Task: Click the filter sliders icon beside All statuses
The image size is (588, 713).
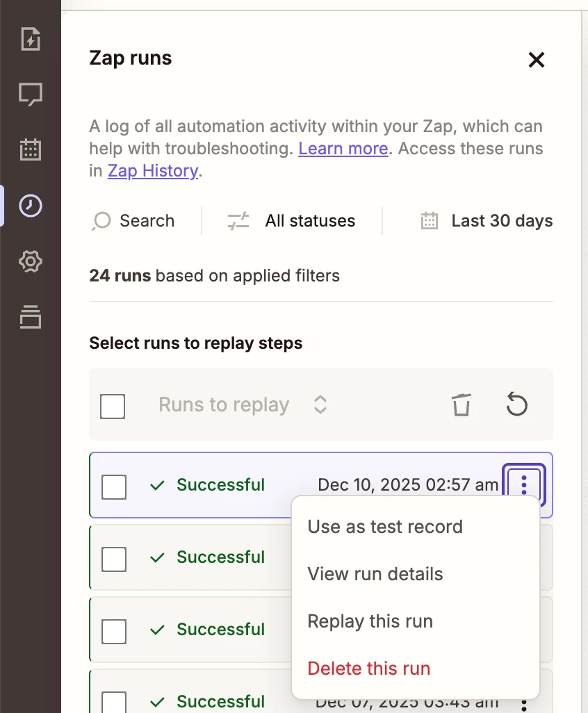Action: pyautogui.click(x=238, y=221)
